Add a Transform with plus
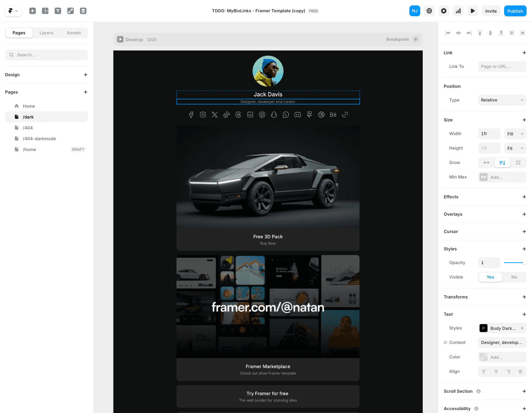532x413 pixels. (524, 297)
